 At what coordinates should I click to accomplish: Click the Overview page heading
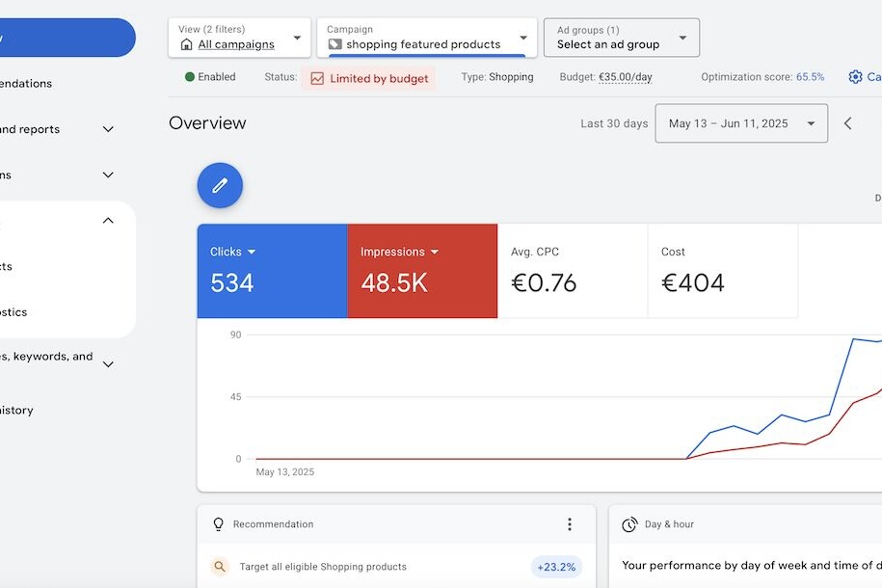tap(207, 123)
